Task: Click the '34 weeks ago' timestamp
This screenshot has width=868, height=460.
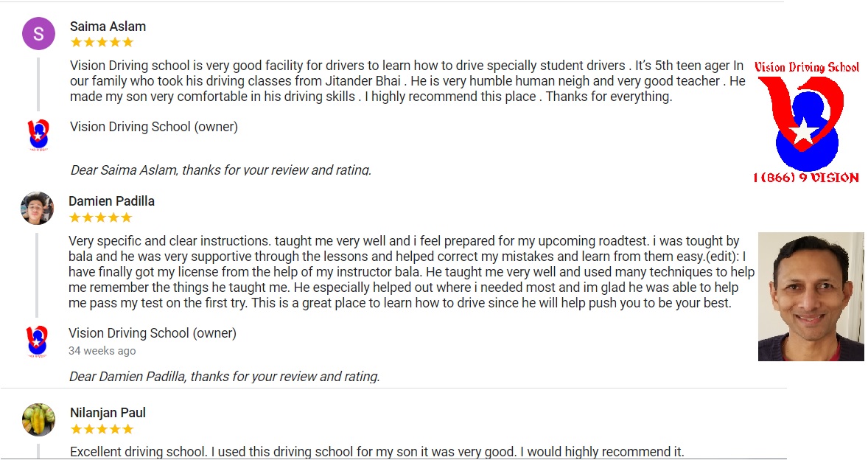Action: coord(102,351)
